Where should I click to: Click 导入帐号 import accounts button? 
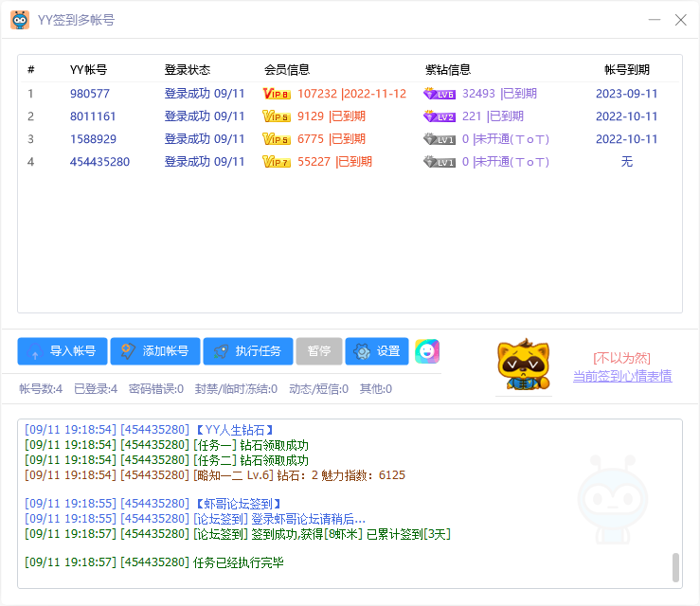[x=63, y=351]
